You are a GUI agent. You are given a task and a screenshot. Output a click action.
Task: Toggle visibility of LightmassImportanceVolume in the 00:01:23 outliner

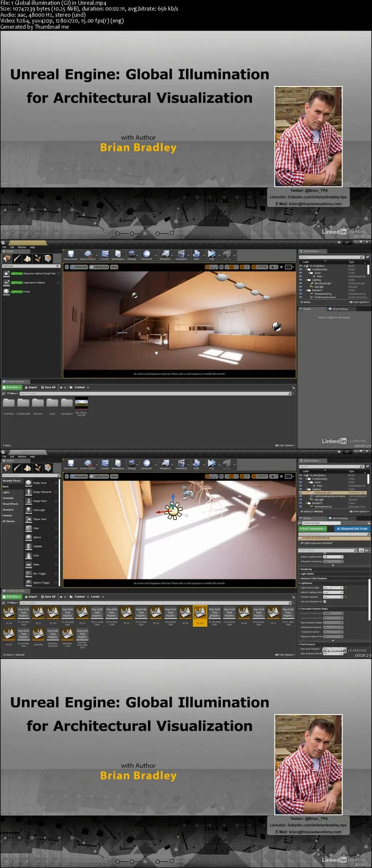click(300, 496)
